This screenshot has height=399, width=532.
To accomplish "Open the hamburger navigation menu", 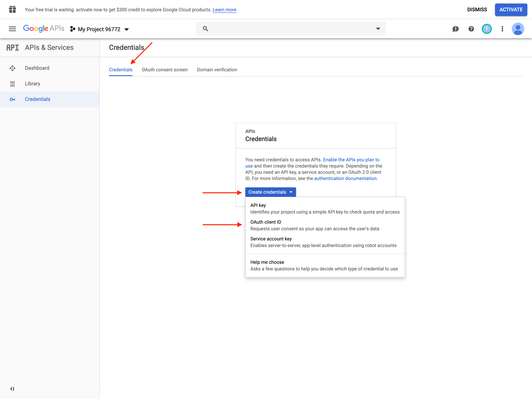I will [x=12, y=29].
